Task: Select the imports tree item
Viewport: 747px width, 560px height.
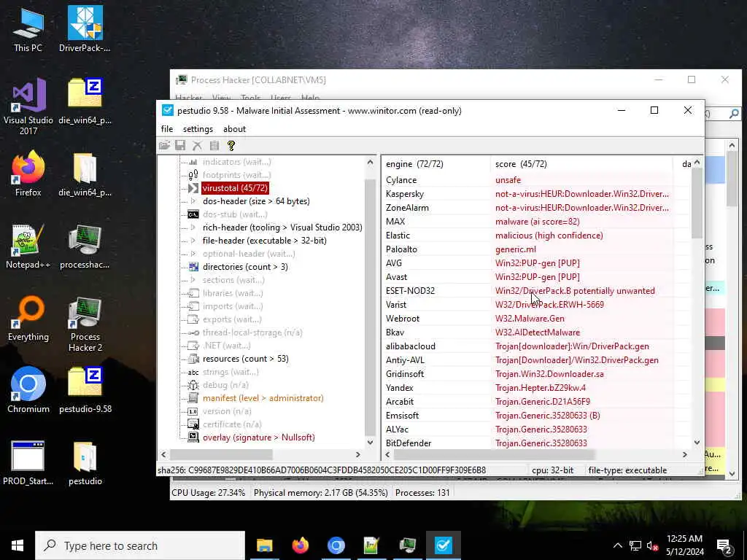Action: click(x=233, y=306)
